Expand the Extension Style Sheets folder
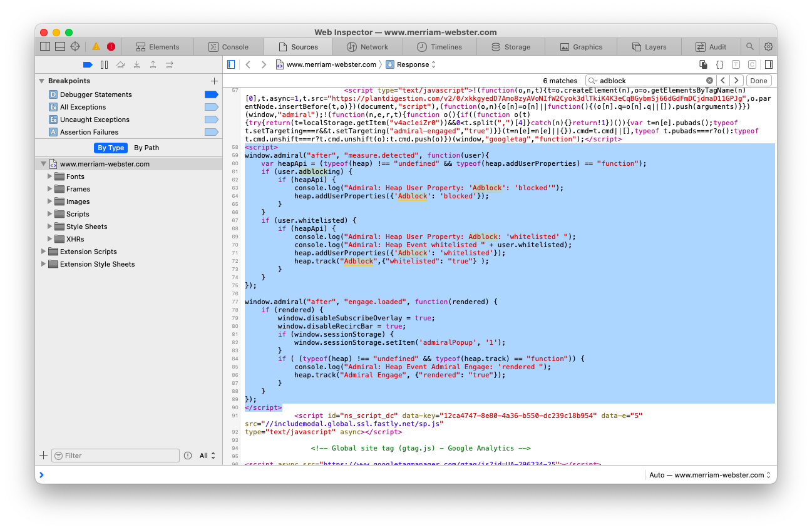 (x=43, y=264)
